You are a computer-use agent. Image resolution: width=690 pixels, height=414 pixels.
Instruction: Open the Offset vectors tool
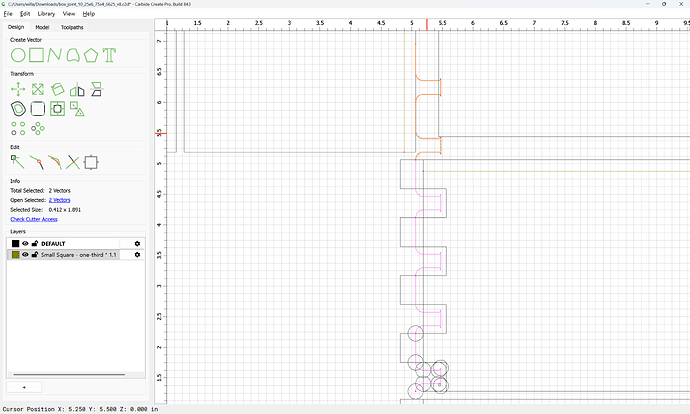click(x=18, y=109)
